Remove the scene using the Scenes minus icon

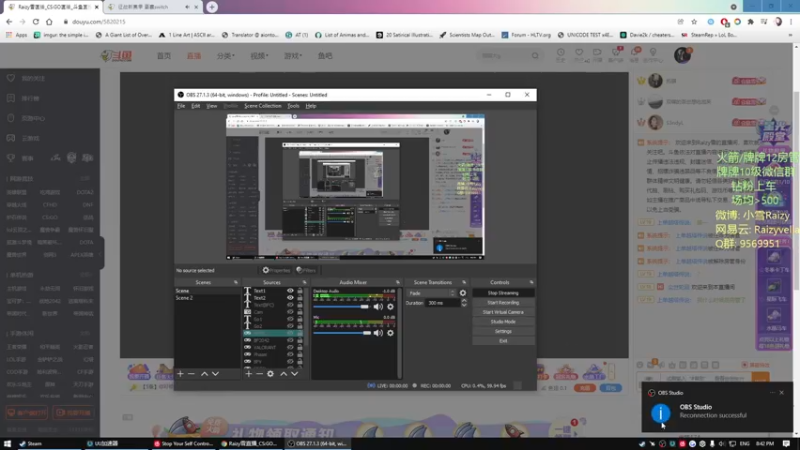(191, 373)
